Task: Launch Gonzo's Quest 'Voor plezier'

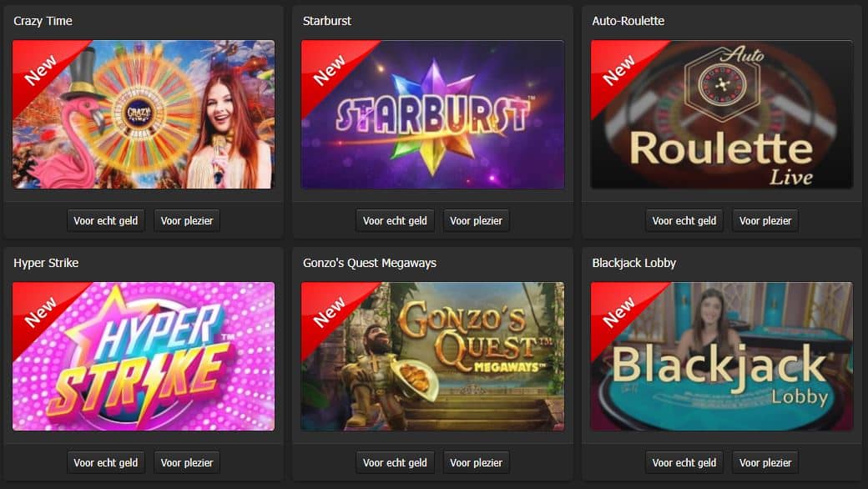Action: (476, 462)
